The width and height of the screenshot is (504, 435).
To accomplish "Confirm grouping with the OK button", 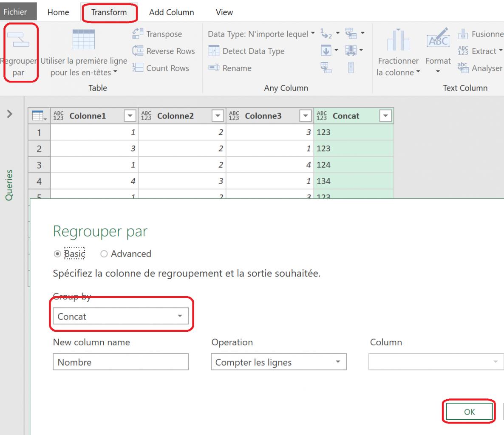I will pos(469,412).
